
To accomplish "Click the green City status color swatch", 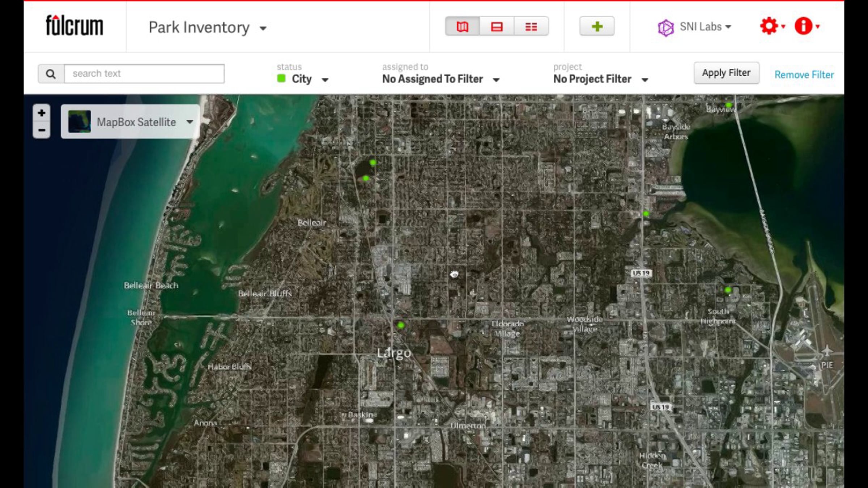I will (281, 78).
